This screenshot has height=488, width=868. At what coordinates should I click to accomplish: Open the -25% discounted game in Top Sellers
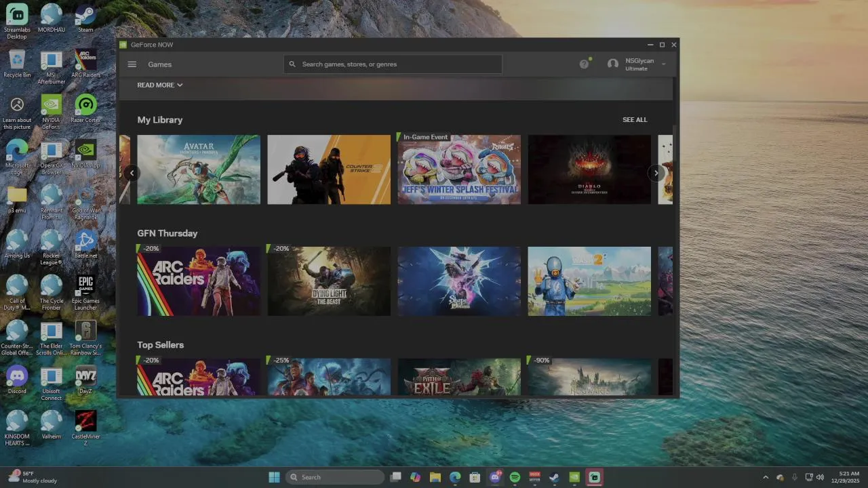pyautogui.click(x=329, y=377)
